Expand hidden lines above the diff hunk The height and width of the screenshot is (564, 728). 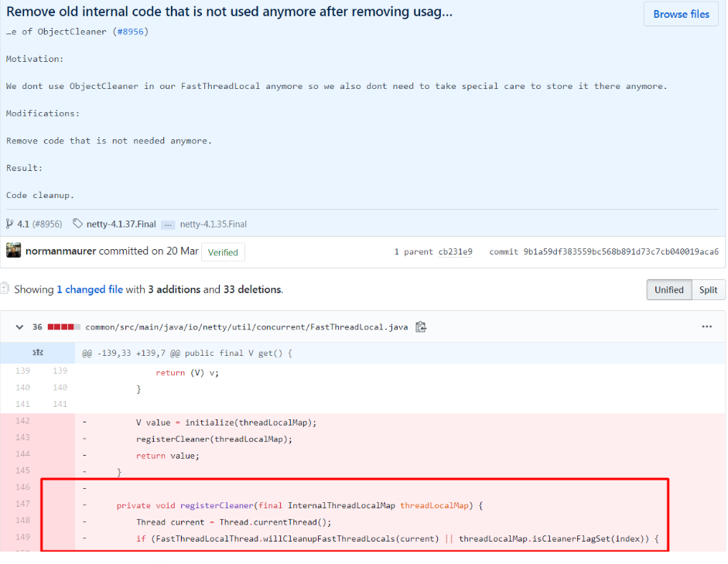click(x=37, y=353)
